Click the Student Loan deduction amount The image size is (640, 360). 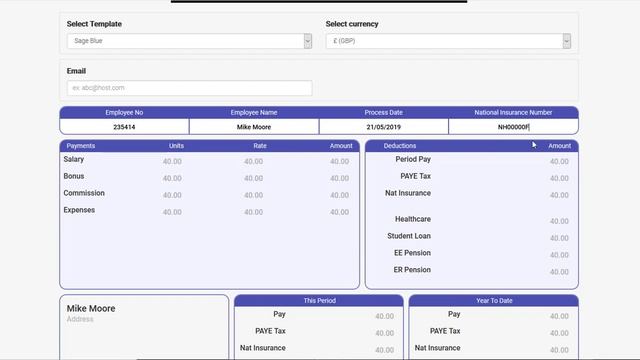559,238
